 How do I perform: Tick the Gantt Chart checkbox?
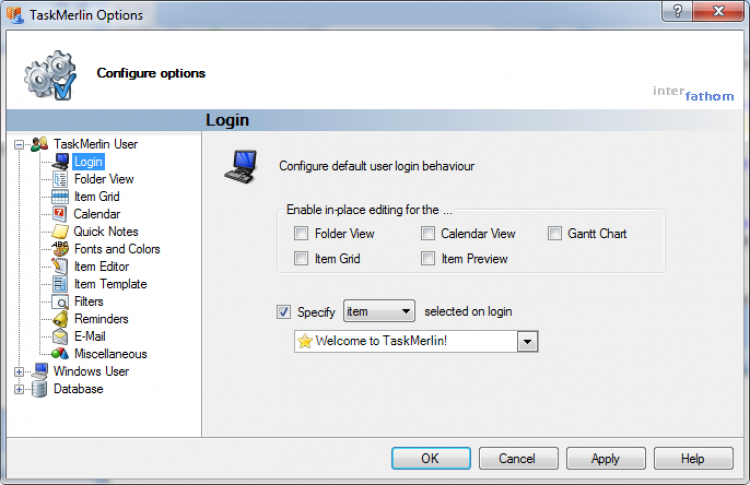click(x=555, y=234)
